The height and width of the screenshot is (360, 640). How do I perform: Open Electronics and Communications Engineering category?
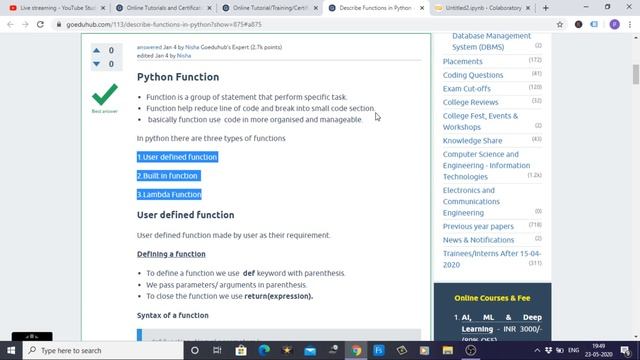pyautogui.click(x=471, y=201)
